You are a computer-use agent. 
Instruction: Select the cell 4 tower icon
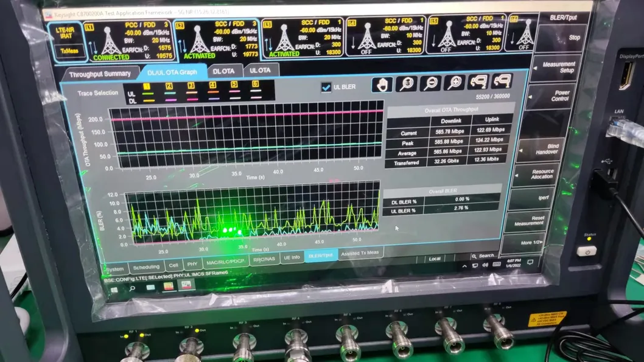click(366, 38)
